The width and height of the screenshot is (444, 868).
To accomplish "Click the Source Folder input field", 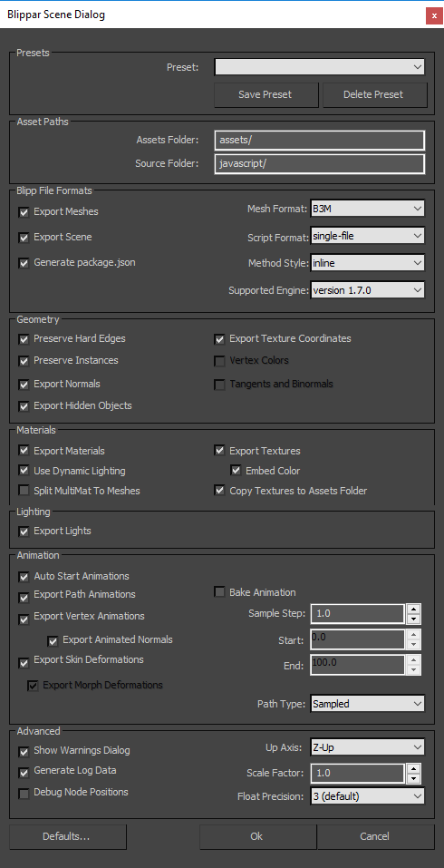I will pyautogui.click(x=320, y=164).
